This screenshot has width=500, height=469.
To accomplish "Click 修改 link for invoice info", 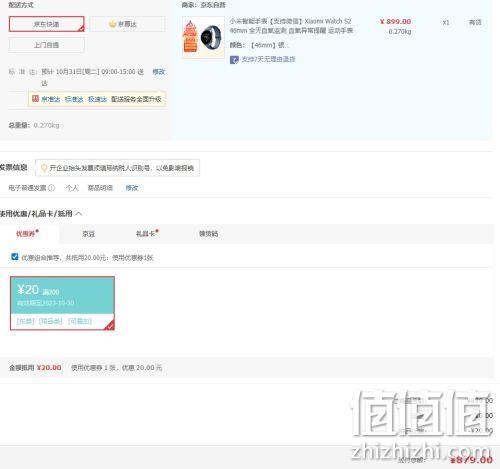I will click(132, 188).
